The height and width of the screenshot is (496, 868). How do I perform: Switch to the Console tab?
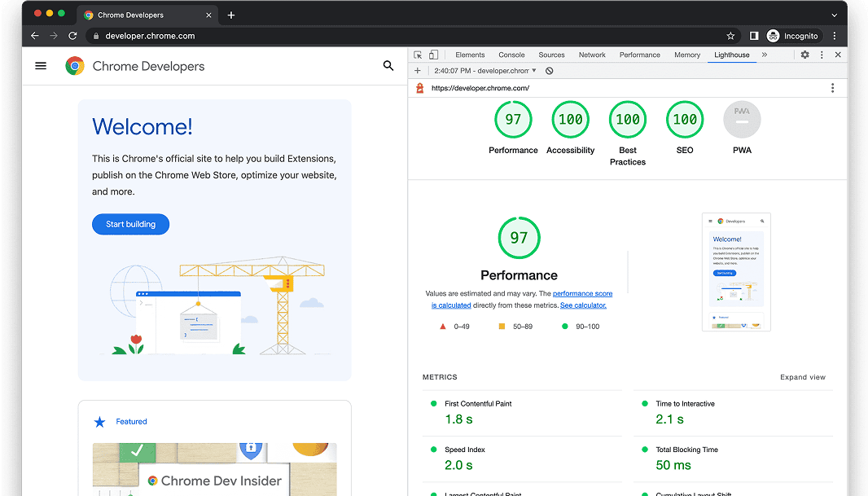(511, 55)
